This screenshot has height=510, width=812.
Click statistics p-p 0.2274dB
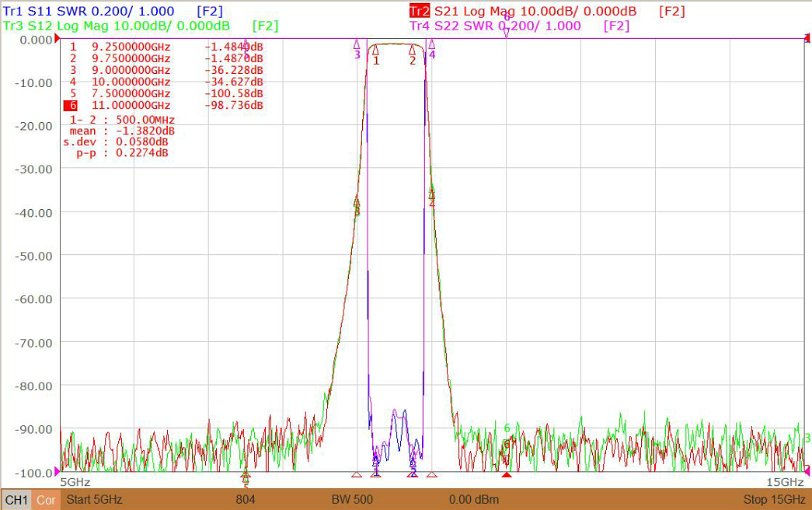click(x=122, y=153)
